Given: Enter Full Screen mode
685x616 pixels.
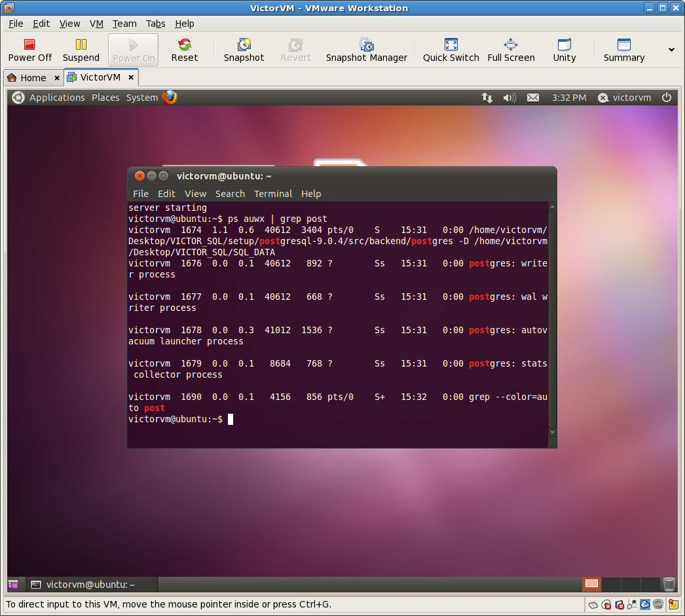Looking at the screenshot, I should (x=511, y=49).
